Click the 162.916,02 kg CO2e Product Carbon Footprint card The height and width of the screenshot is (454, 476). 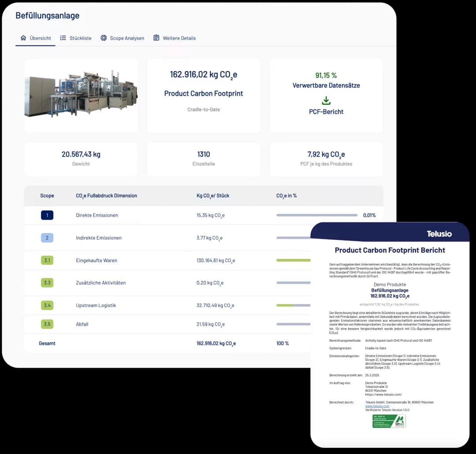(x=203, y=95)
